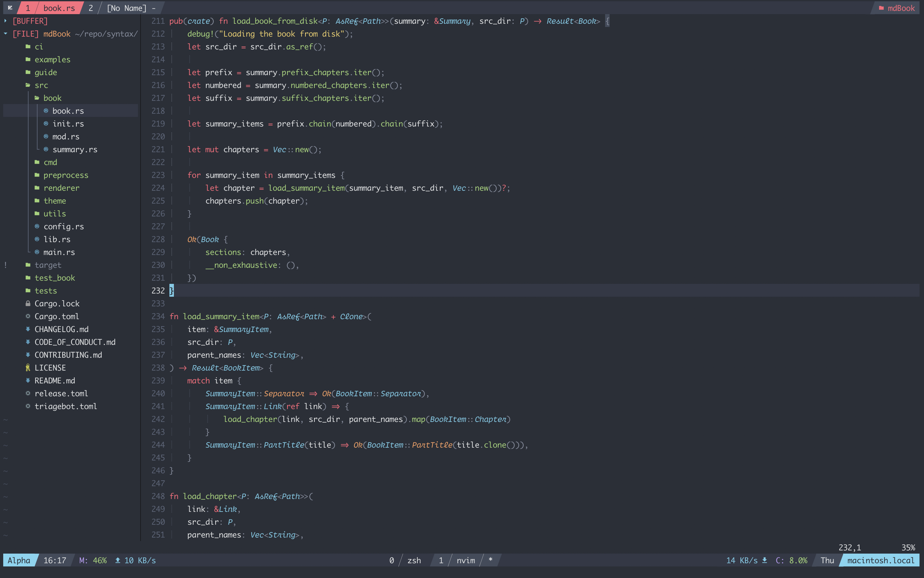Click the gear icon beside release.toml

28,393
